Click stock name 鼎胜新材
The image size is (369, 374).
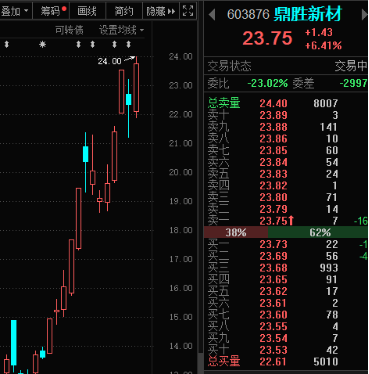308,14
